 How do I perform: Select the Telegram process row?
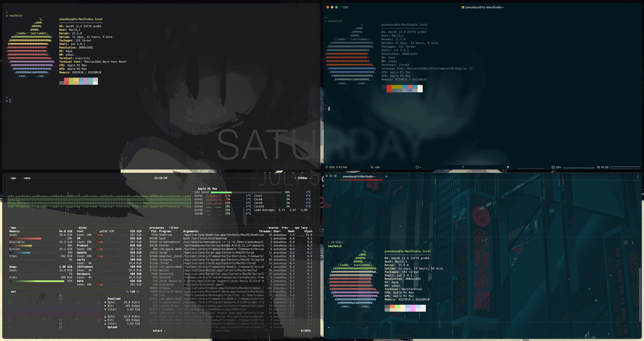[x=231, y=260]
